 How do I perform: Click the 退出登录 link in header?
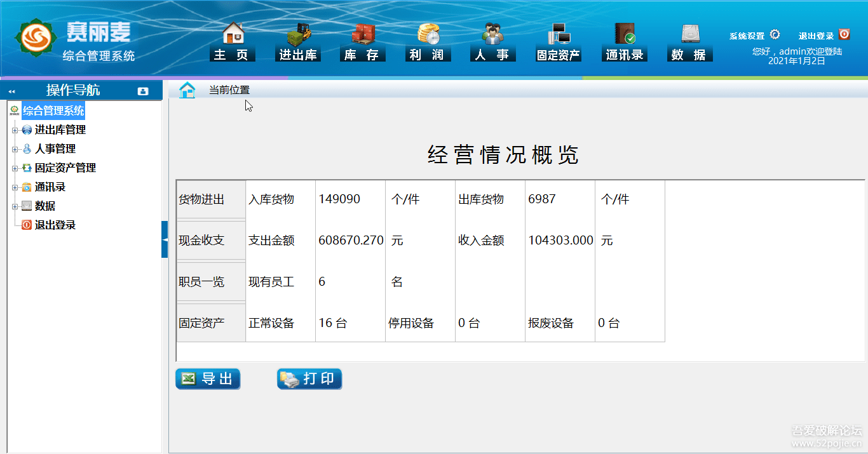[x=824, y=36]
